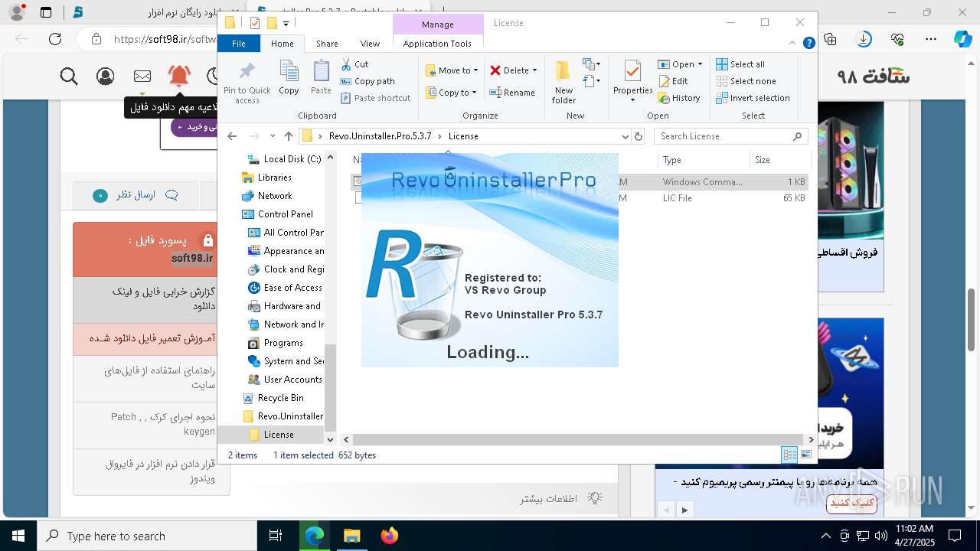Open the Application Tools tab
This screenshot has width=980, height=551.
point(437,44)
